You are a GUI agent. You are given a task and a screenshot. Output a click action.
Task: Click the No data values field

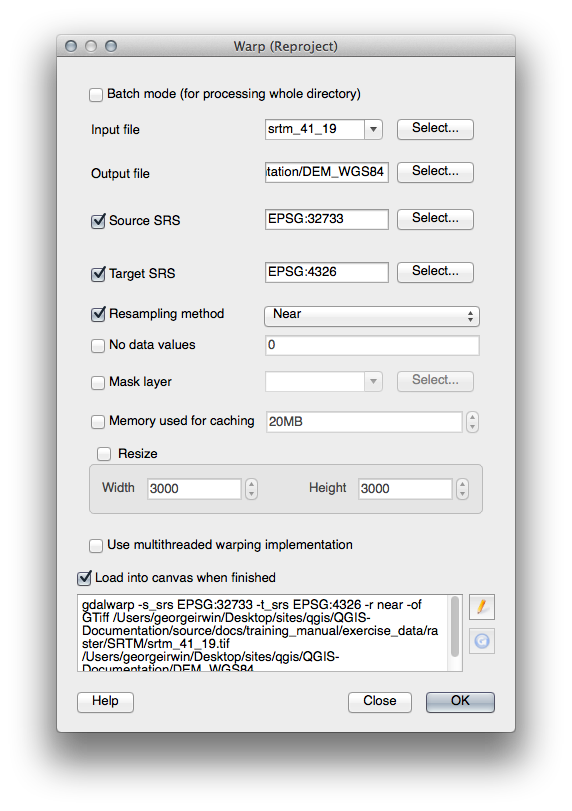(x=372, y=346)
